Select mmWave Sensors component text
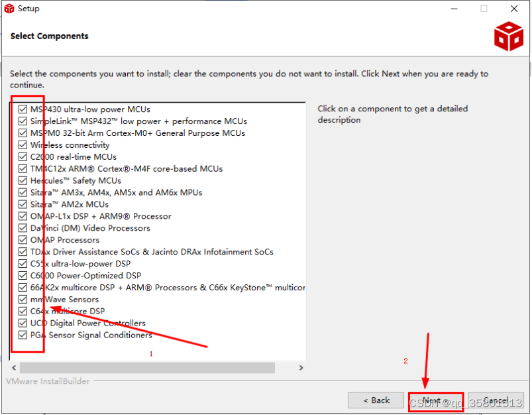This screenshot has height=415, width=532. click(64, 300)
